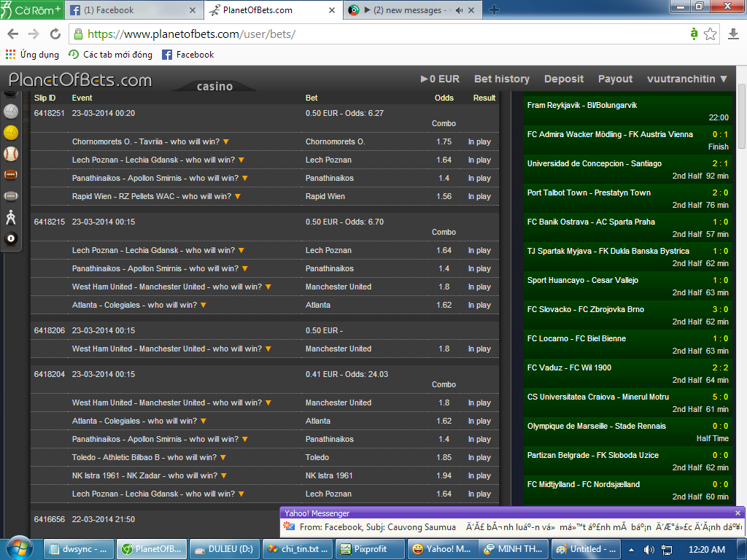Open FC Midtjylland - FC Nordsjælland match

click(x=628, y=490)
